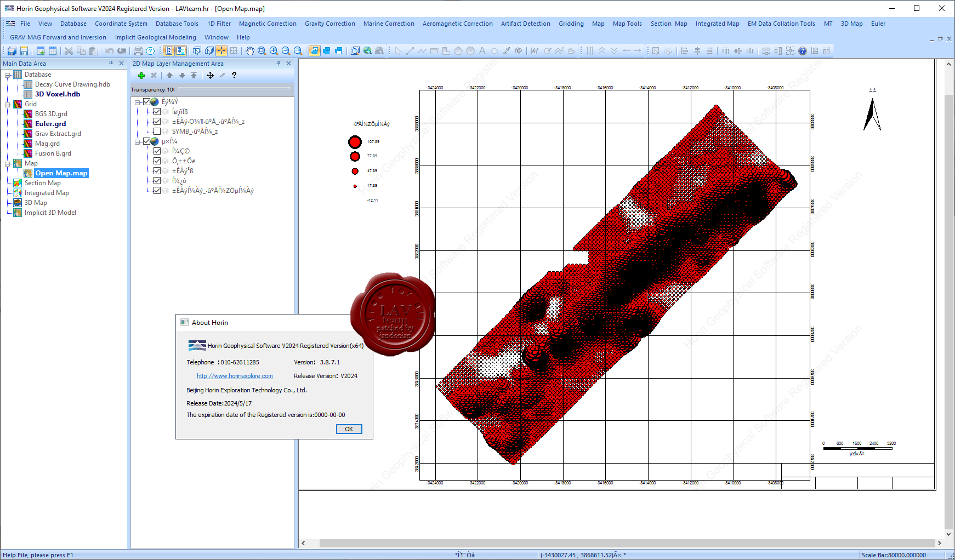
Task: Collapse the Grid tree node
Action: (8, 104)
